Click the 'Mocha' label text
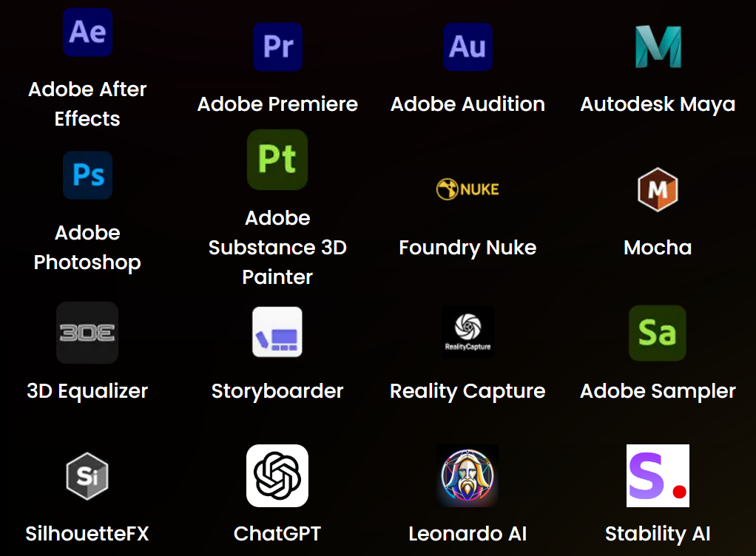Screen dimensions: 756x556 pyautogui.click(x=658, y=248)
